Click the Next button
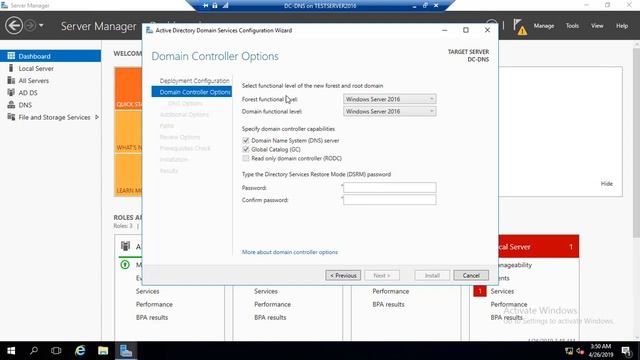The image size is (640, 360). 382,276
